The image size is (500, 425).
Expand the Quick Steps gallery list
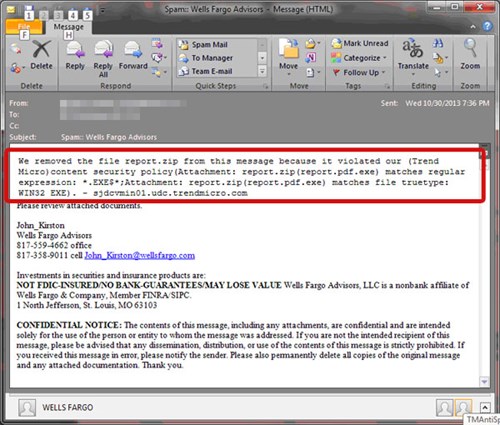click(x=262, y=71)
